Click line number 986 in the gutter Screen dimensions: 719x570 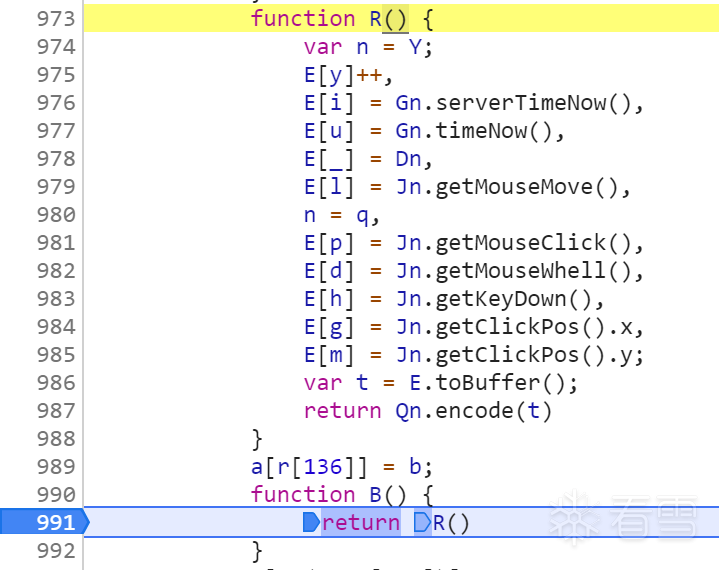point(56,383)
